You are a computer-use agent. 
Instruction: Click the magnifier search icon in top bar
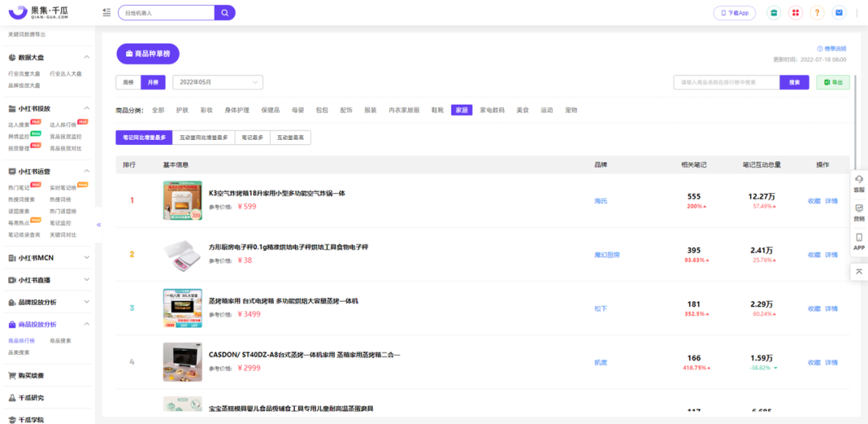[x=225, y=13]
